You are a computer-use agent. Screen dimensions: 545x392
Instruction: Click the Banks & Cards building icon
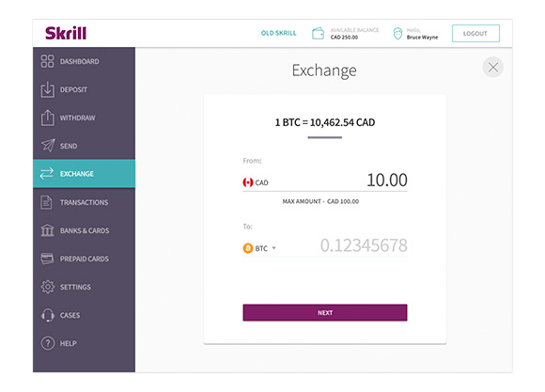click(x=47, y=230)
